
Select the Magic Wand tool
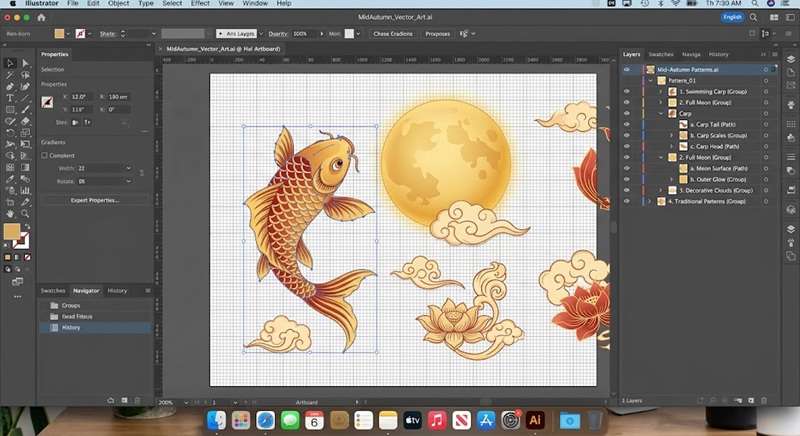click(10, 75)
